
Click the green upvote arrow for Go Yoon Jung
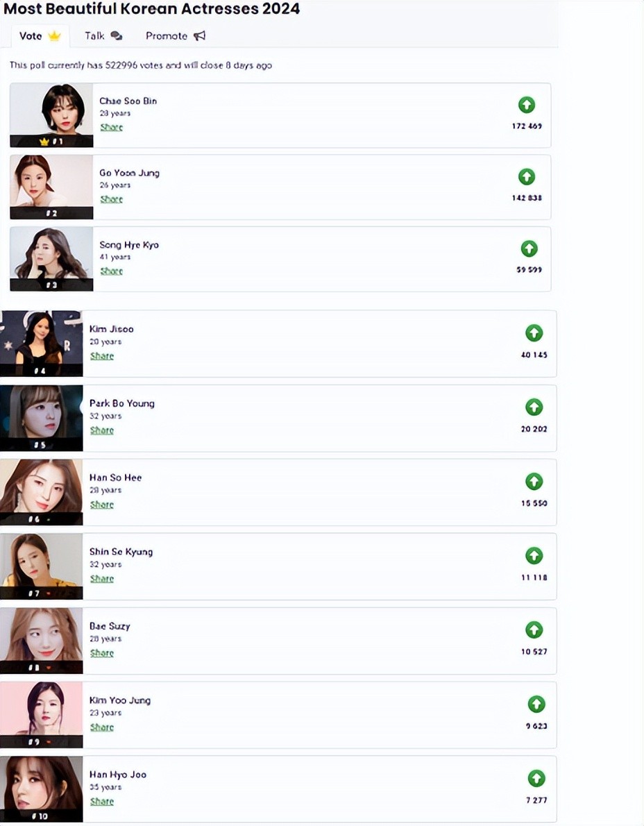[x=527, y=177]
